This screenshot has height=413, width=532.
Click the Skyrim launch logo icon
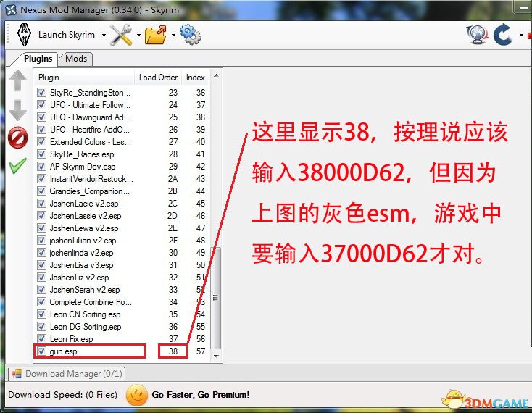point(24,35)
